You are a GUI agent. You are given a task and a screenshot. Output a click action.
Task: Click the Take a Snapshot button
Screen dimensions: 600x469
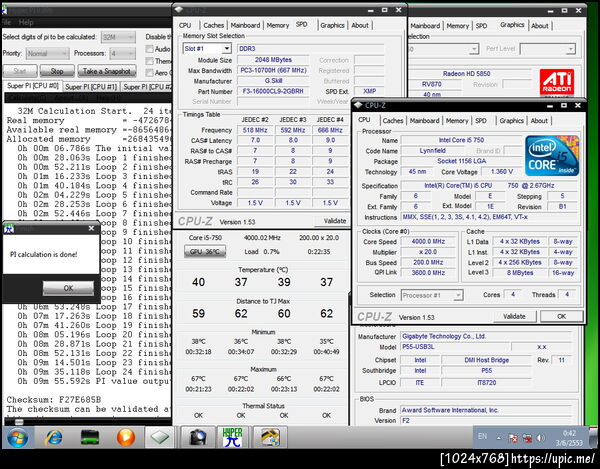pyautogui.click(x=107, y=71)
